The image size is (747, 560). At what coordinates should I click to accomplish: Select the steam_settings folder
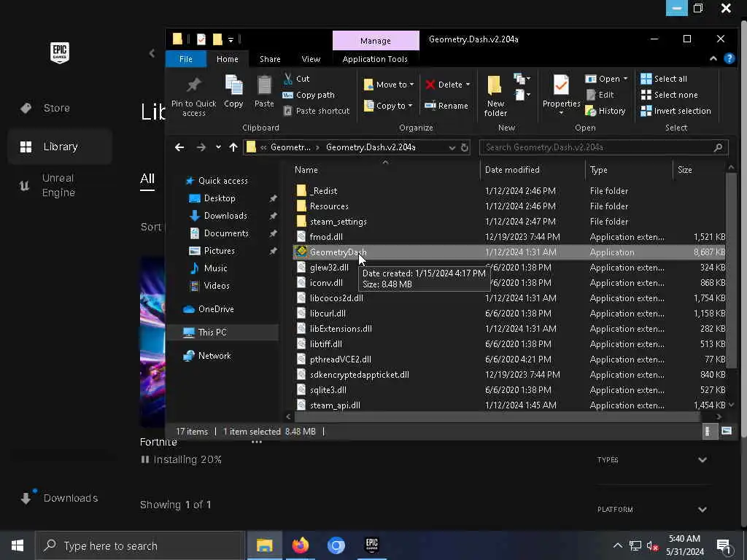(338, 222)
